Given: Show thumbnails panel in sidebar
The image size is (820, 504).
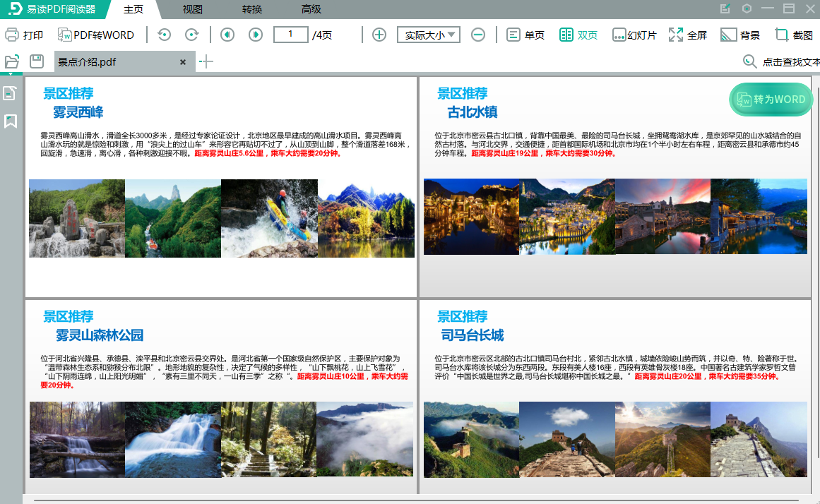Looking at the screenshot, I should click(10, 94).
